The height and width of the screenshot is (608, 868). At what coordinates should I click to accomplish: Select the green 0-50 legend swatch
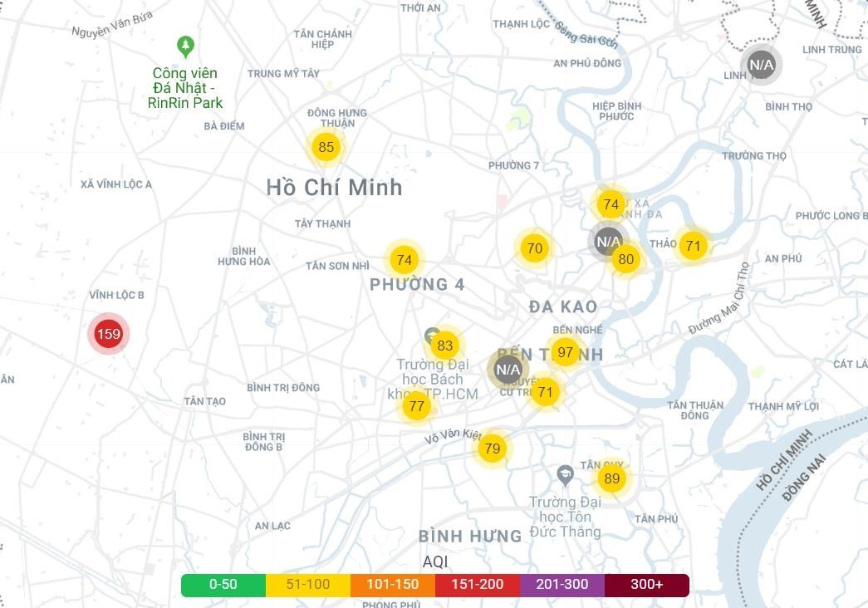click(223, 585)
